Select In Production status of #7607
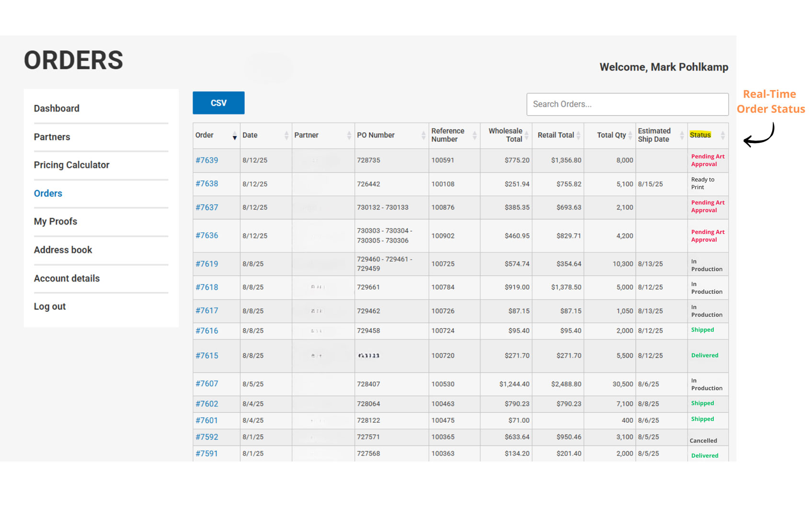The image size is (812, 517). (707, 384)
